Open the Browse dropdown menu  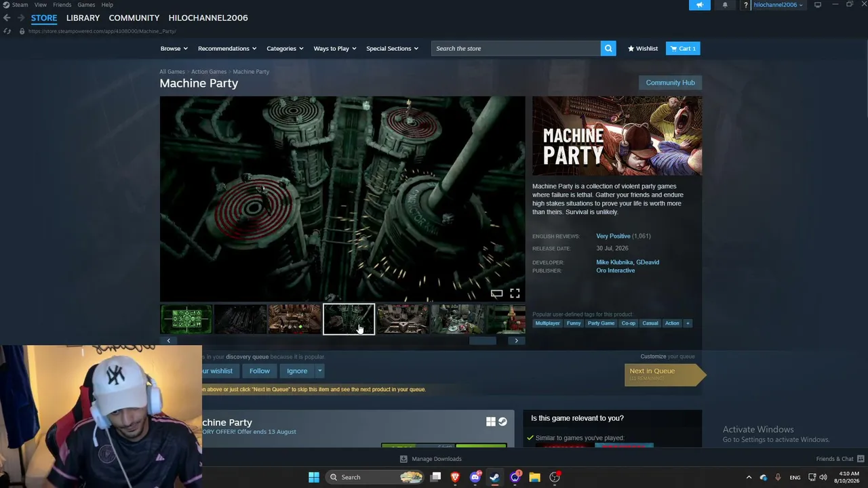173,48
